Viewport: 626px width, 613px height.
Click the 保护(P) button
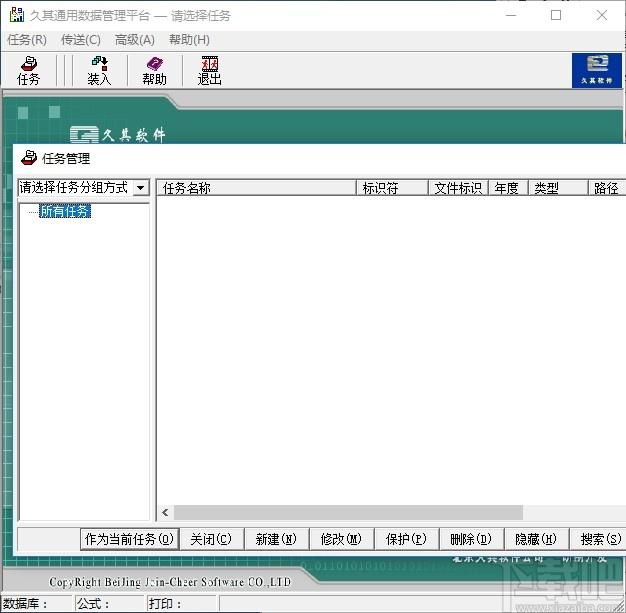tap(406, 539)
